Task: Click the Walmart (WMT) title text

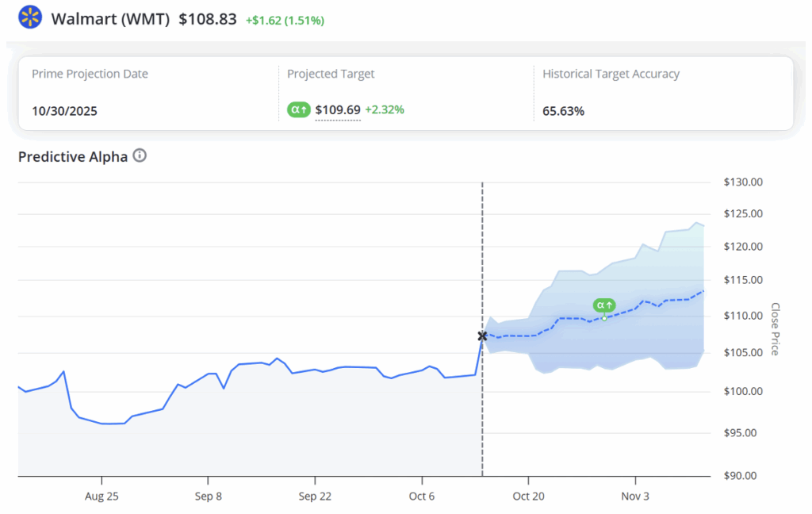Action: pos(110,19)
